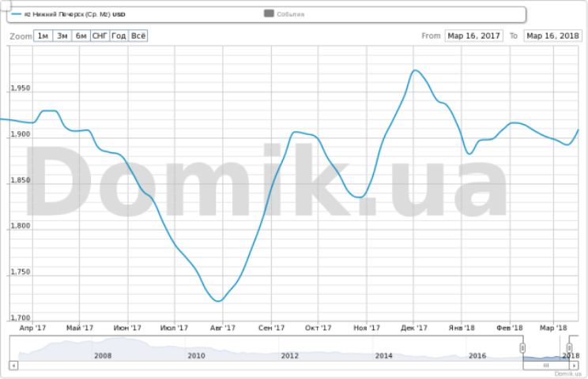Select the 6м zoom range button

(81, 36)
